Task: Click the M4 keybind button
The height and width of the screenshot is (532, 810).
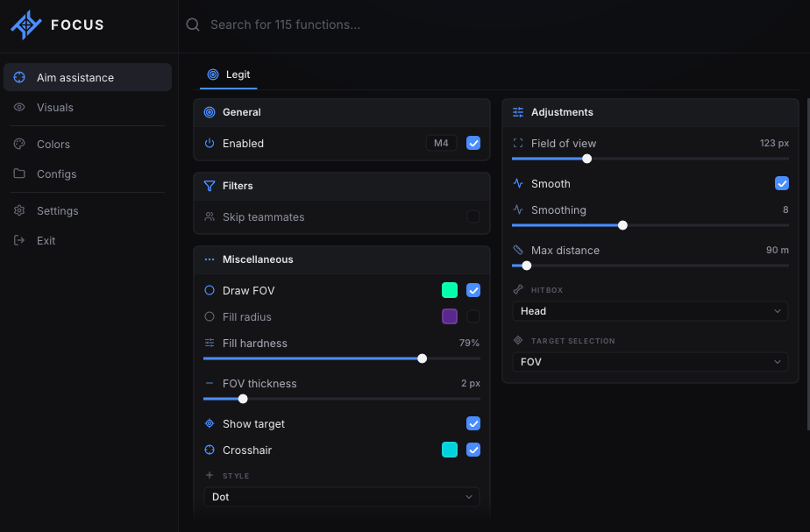Action: pyautogui.click(x=441, y=143)
